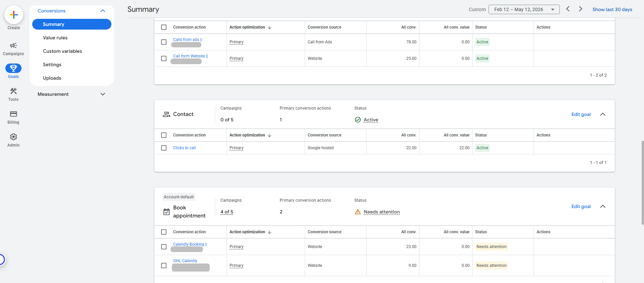Open the Calls from ads conversion action

click(187, 40)
